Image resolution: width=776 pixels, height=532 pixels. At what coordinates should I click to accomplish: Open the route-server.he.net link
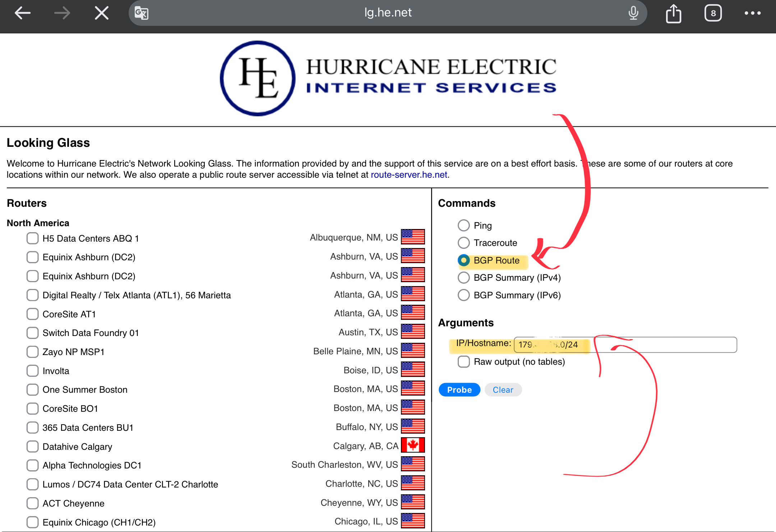(409, 175)
